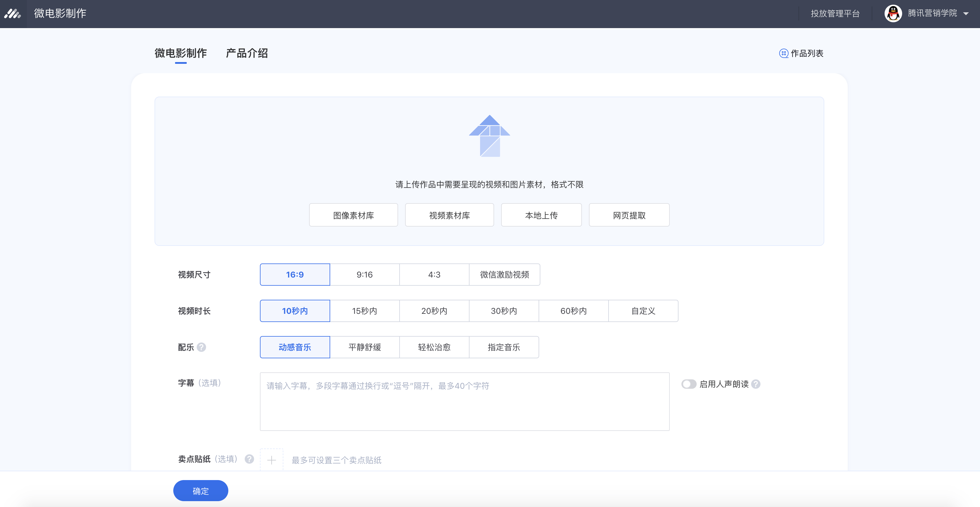Select 动感音乐 as background music
The height and width of the screenshot is (507, 980).
[295, 347]
